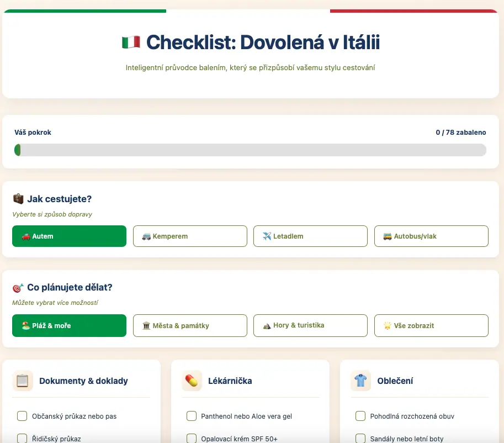Activate Vše zobrazit filter

(x=431, y=325)
